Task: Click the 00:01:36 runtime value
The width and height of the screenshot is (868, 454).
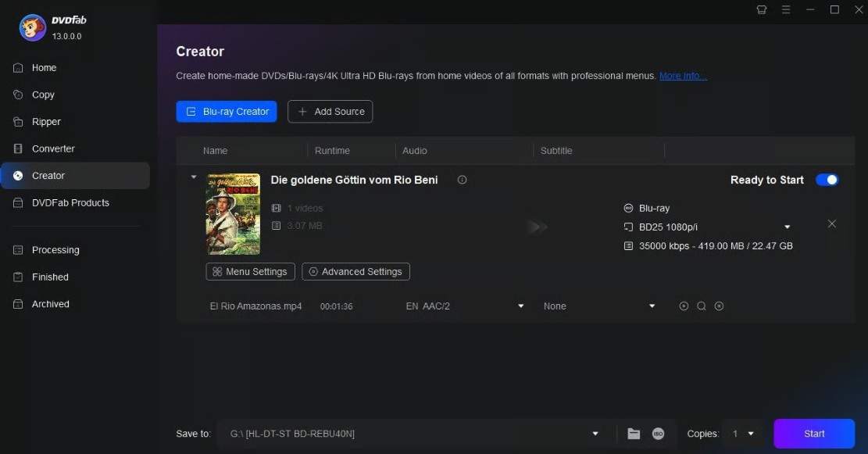Action: click(337, 306)
